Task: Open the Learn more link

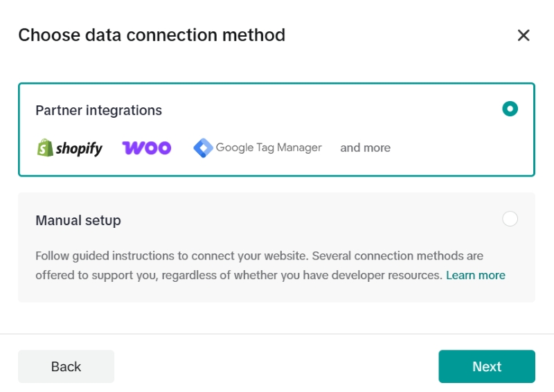Action: coord(475,275)
